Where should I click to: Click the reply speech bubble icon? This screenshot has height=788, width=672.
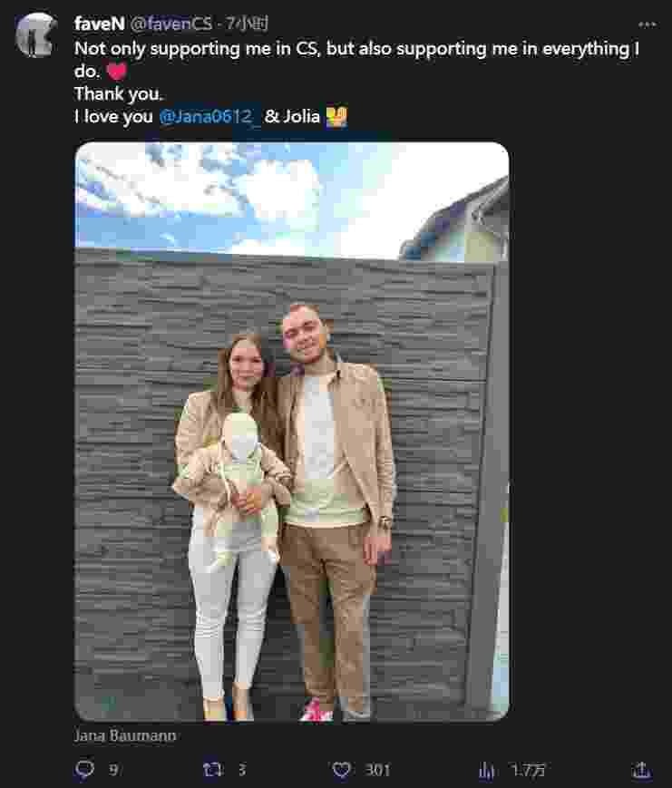coord(84,769)
